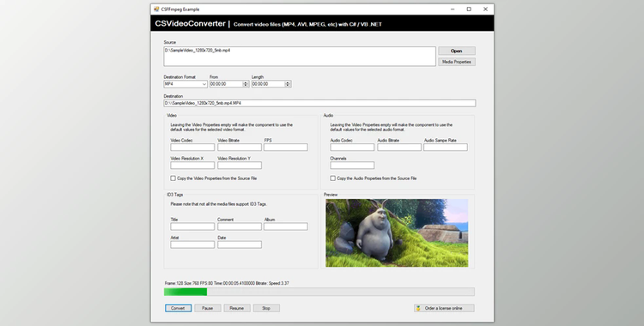Click the ID3 Artist input field
Viewport: 644px width, 326px height.
pyautogui.click(x=192, y=244)
